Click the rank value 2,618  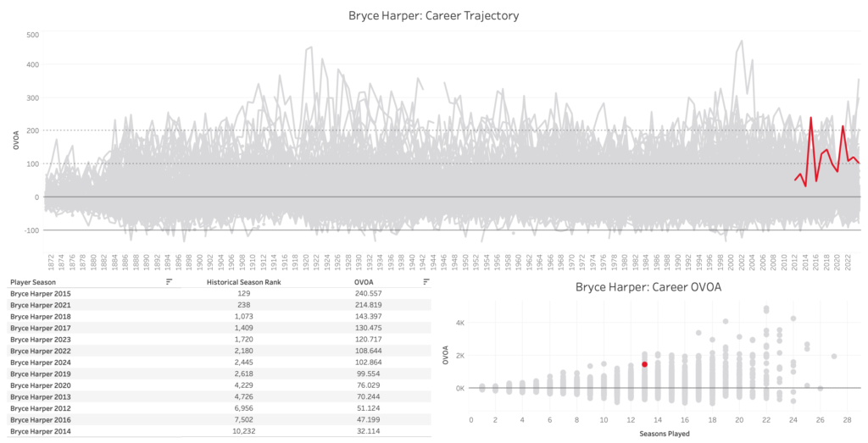243,374
